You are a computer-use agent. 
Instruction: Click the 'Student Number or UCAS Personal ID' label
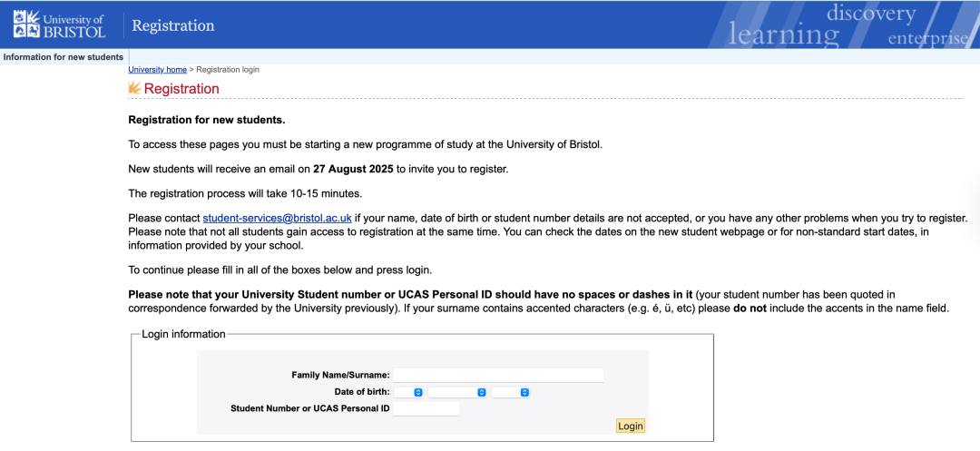(310, 408)
